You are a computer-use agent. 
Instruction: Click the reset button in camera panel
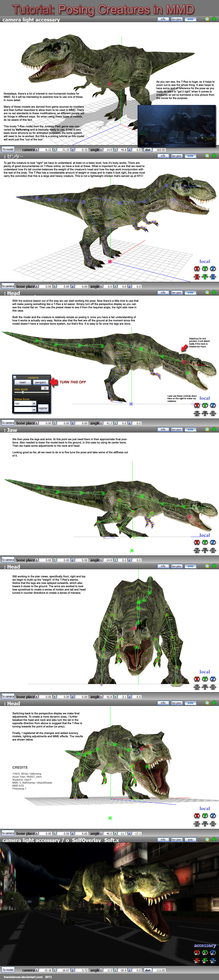point(22,382)
